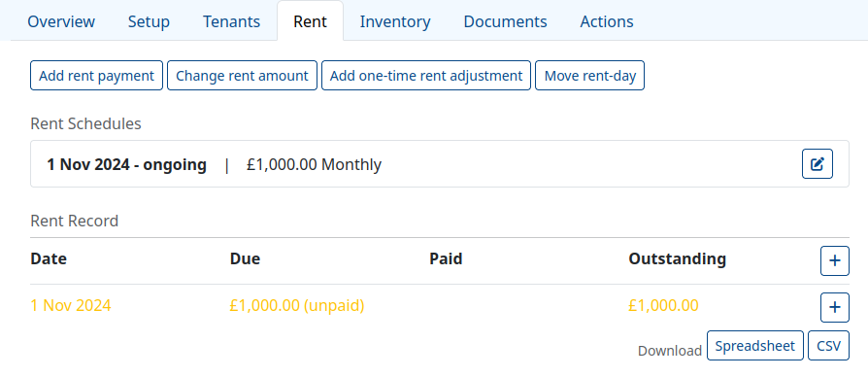Viewport: 868px width, 377px height.
Task: Click the £1,000.00 outstanding amount
Action: point(664,306)
